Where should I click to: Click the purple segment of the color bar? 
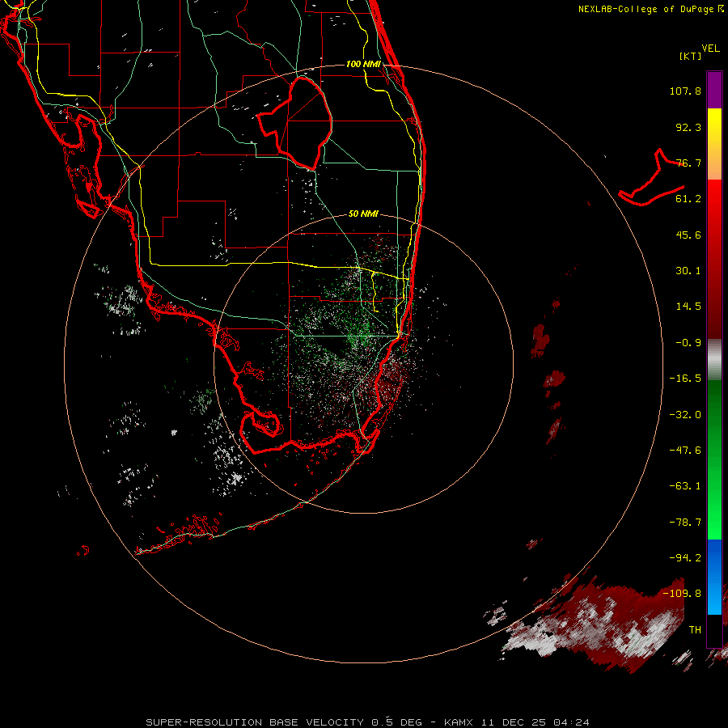pyautogui.click(x=714, y=90)
